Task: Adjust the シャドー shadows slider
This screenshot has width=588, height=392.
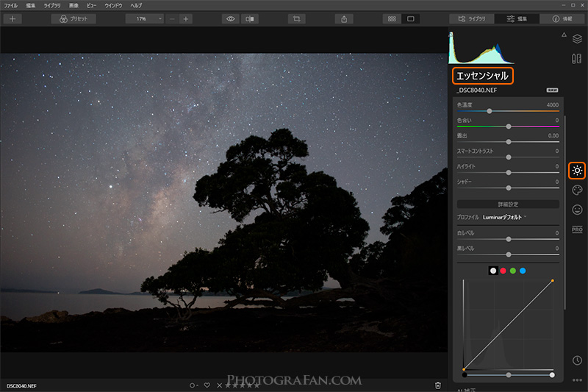Action: (508, 188)
